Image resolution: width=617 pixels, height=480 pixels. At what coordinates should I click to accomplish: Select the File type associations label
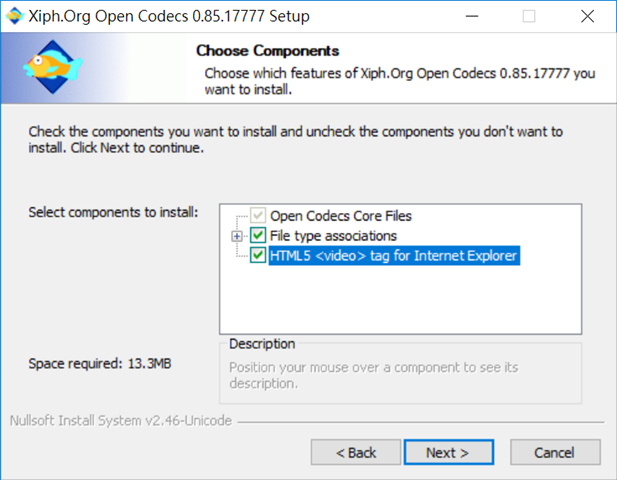(x=333, y=236)
